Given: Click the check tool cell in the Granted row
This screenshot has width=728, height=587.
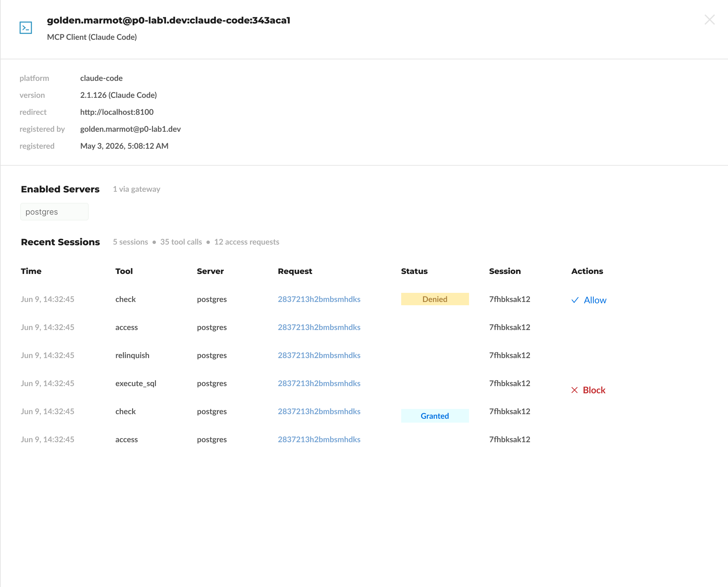Looking at the screenshot, I should [x=126, y=412].
